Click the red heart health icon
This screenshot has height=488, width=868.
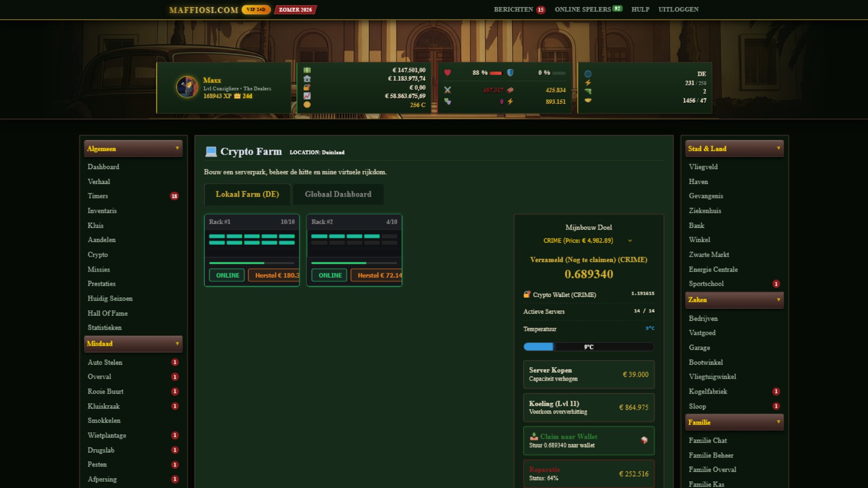click(x=448, y=72)
